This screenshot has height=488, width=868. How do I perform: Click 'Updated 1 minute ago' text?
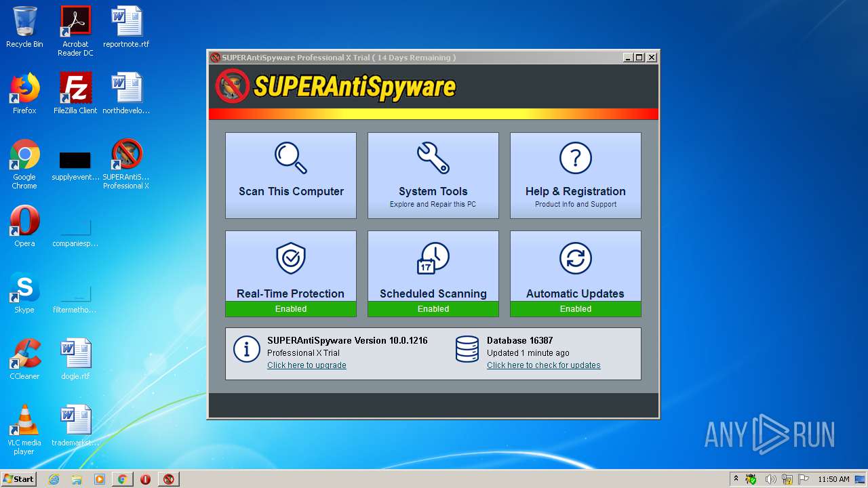(528, 353)
